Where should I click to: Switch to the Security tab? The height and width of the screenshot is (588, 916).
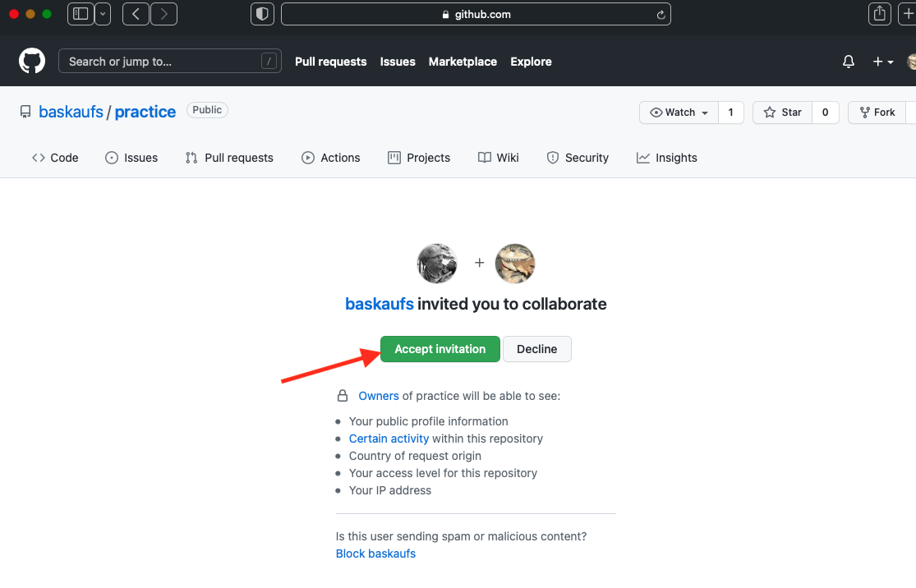578,158
